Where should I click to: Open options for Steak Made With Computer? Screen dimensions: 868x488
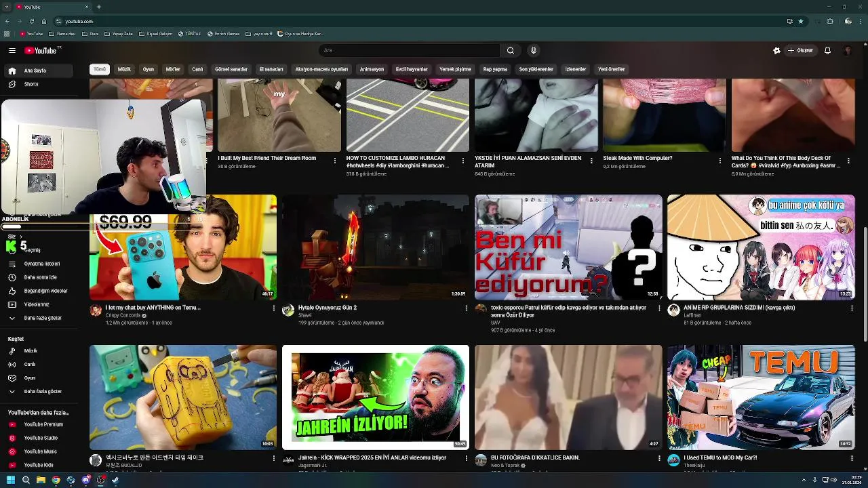pos(720,161)
